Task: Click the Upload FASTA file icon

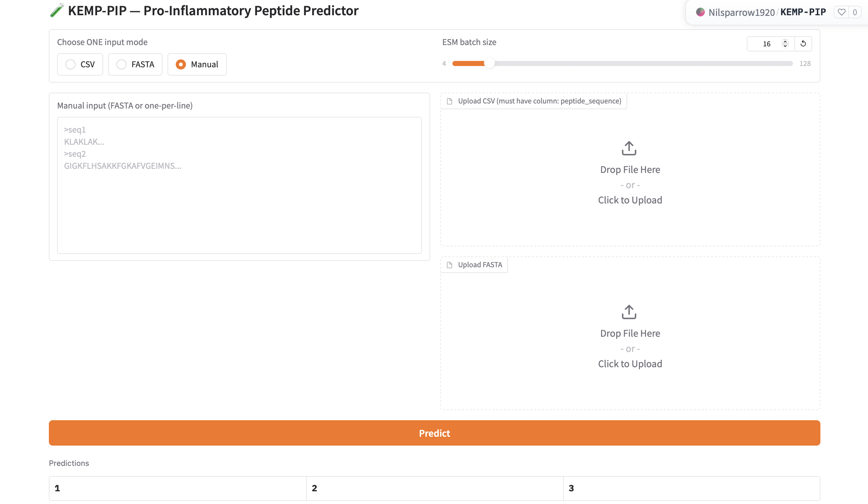Action: pos(450,265)
